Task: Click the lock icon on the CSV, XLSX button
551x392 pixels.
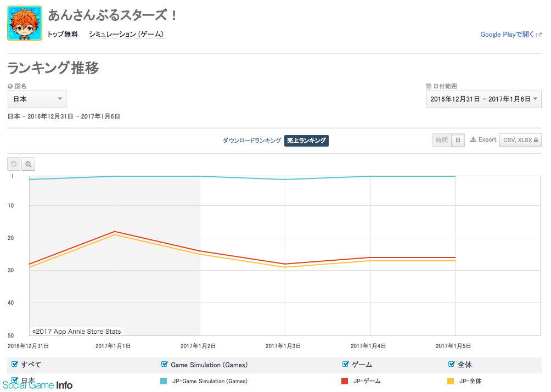Action: click(536, 140)
